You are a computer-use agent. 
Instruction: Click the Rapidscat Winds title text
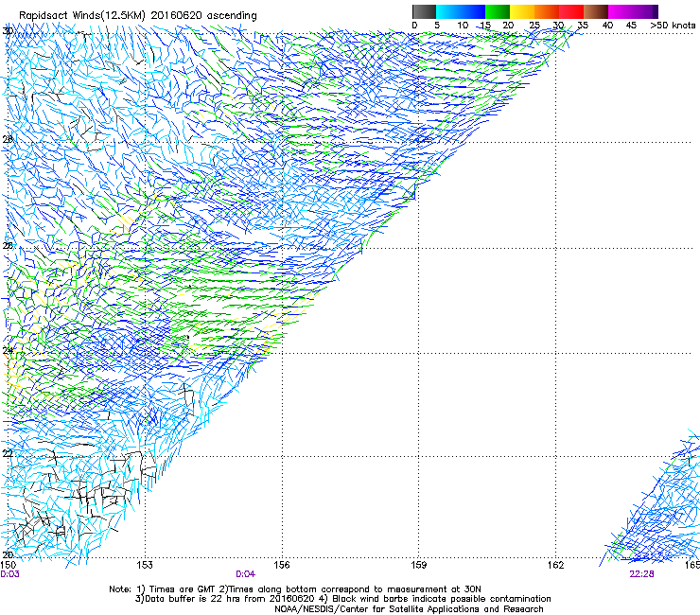tap(138, 16)
